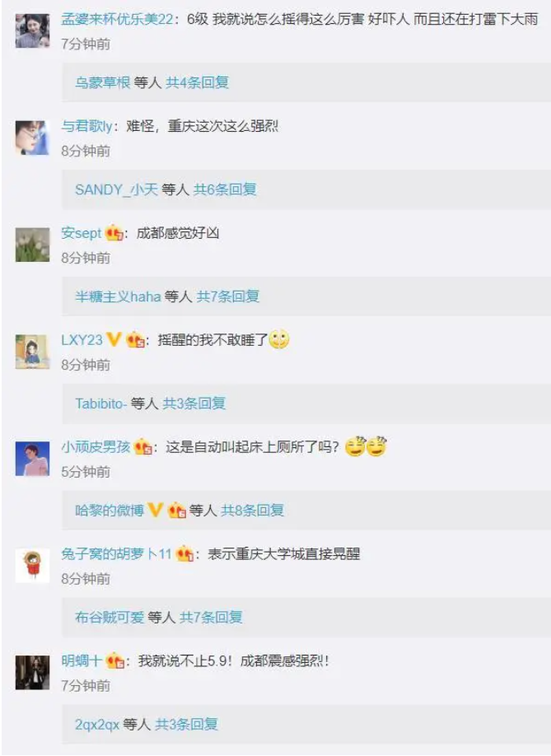Expand 共4条回复 under the first comment
Viewport: 551px width, 756px height.
pos(197,82)
